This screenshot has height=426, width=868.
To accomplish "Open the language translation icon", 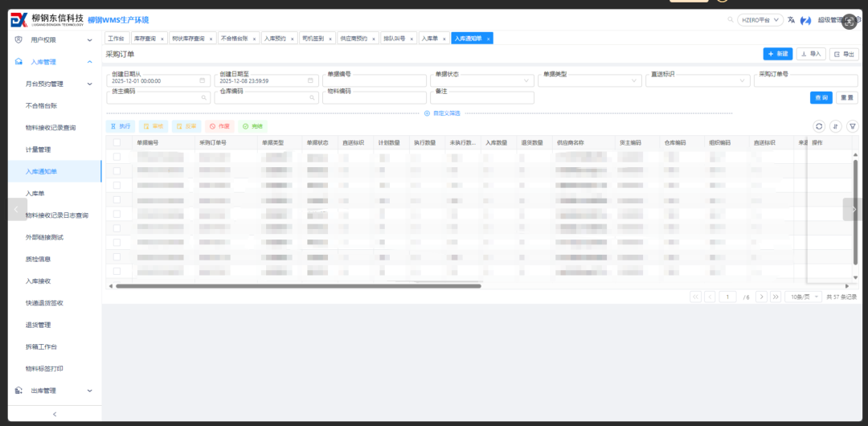I will tap(791, 20).
